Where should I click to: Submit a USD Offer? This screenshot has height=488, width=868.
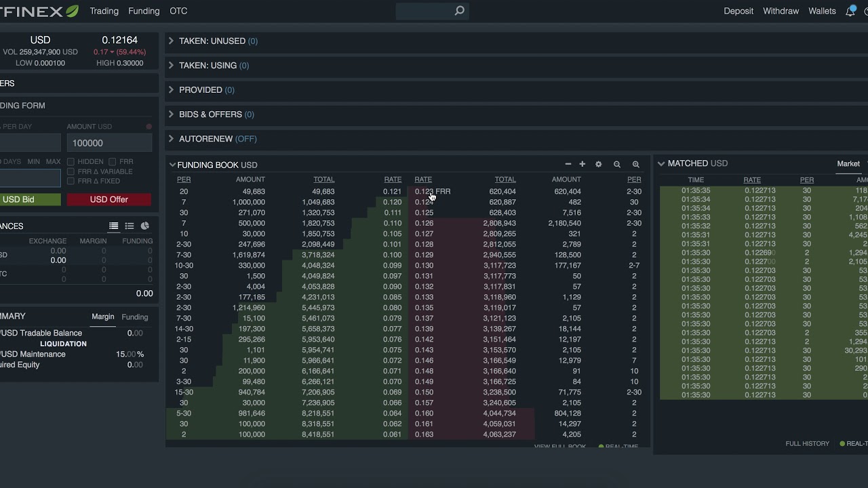[x=109, y=199]
